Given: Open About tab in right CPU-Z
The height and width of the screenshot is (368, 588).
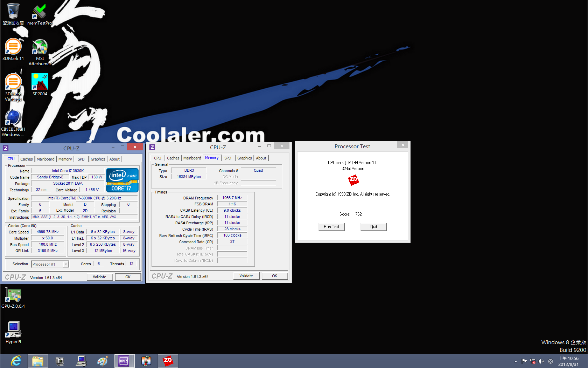Looking at the screenshot, I should point(261,158).
